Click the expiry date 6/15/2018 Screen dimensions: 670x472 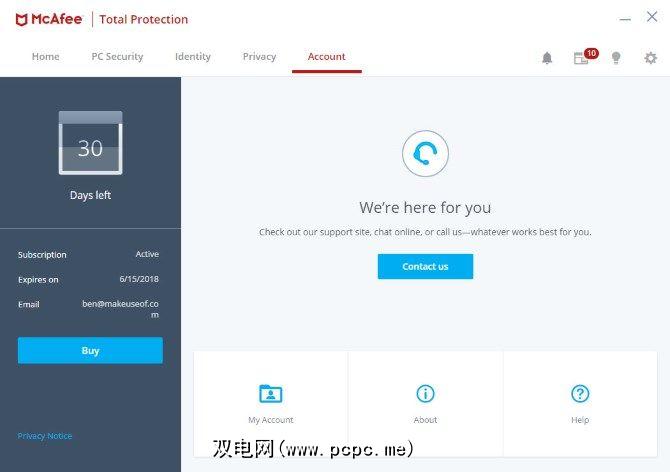click(139, 279)
